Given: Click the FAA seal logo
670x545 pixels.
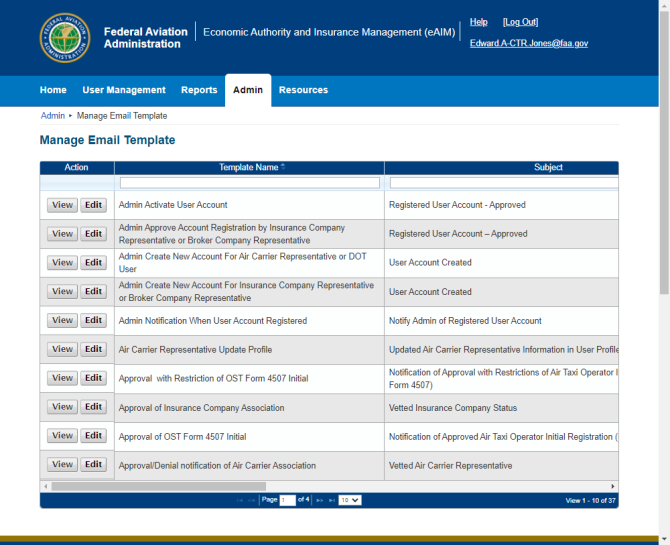Looking at the screenshot, I should pos(65,38).
